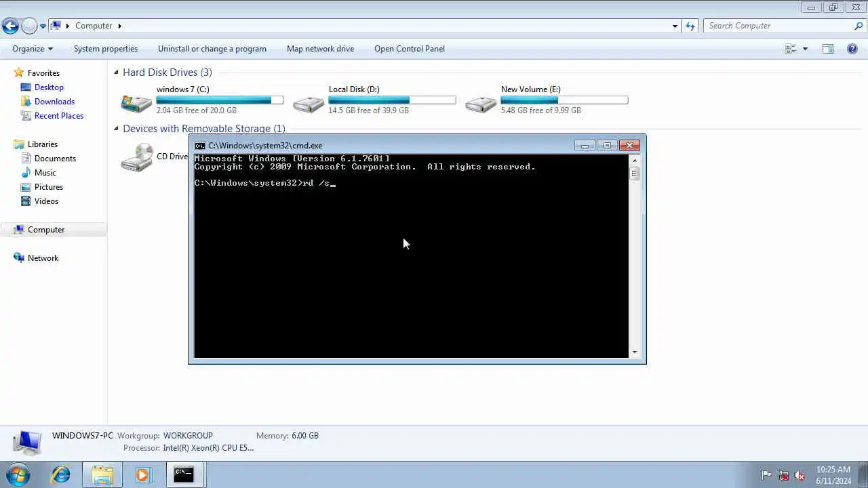Click the cmd.exe title bar icon
Viewport: 868px width, 488px height.
(200, 146)
